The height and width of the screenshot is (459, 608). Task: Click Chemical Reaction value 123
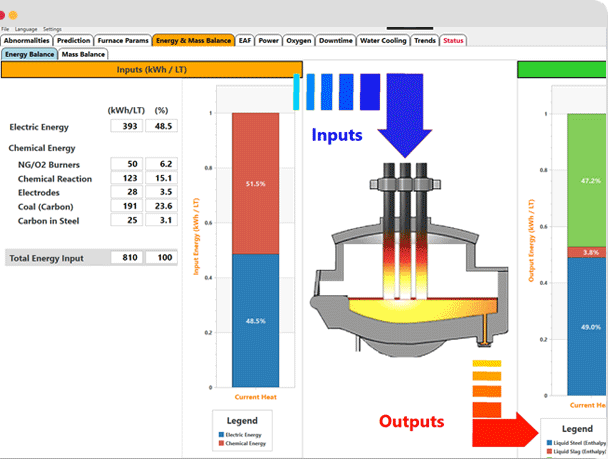127,178
